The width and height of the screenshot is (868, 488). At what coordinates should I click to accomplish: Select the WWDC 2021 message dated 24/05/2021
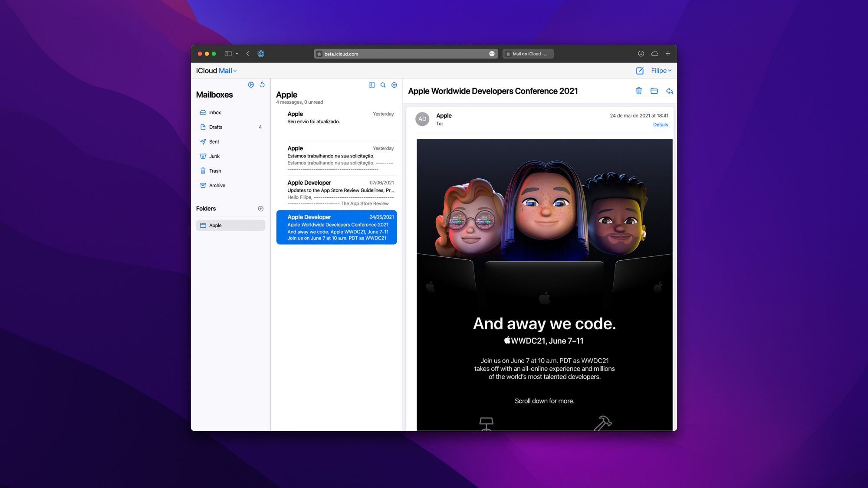[x=336, y=227]
